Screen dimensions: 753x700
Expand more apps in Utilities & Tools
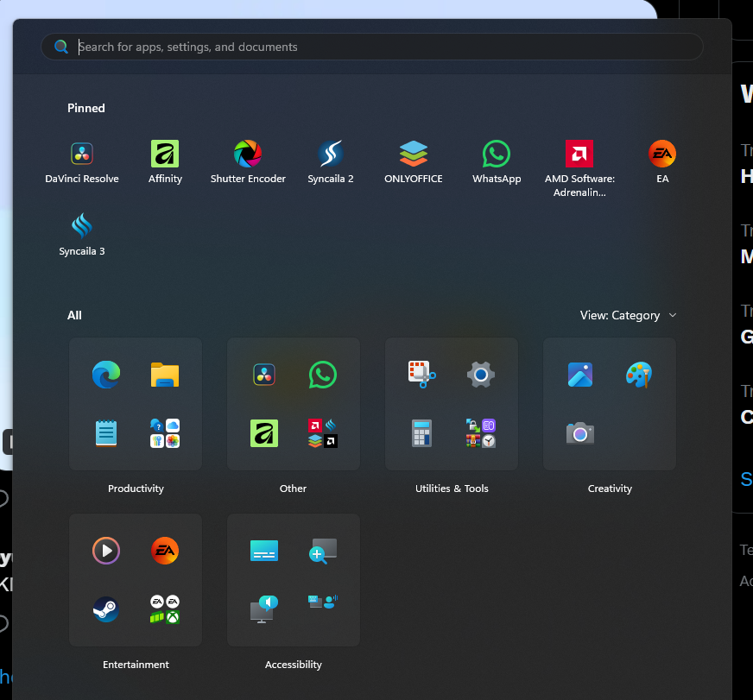481,433
